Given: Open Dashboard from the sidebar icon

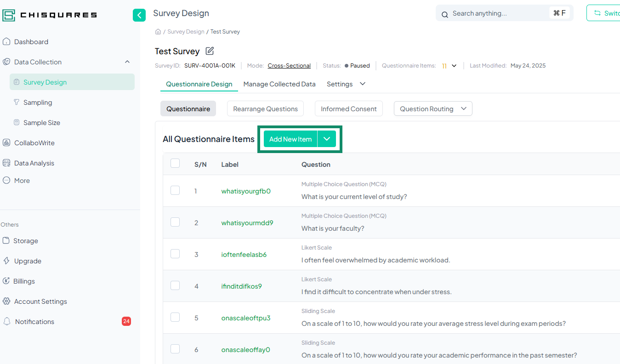Looking at the screenshot, I should 6,42.
